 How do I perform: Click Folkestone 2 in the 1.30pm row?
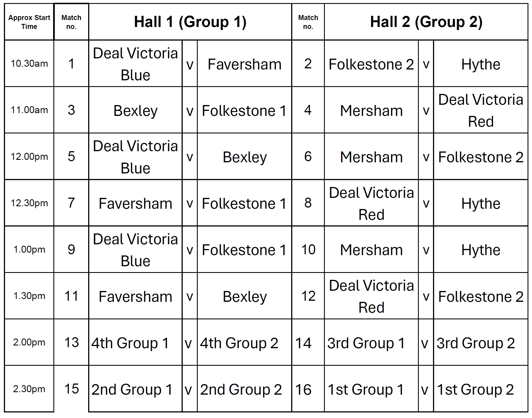481,297
